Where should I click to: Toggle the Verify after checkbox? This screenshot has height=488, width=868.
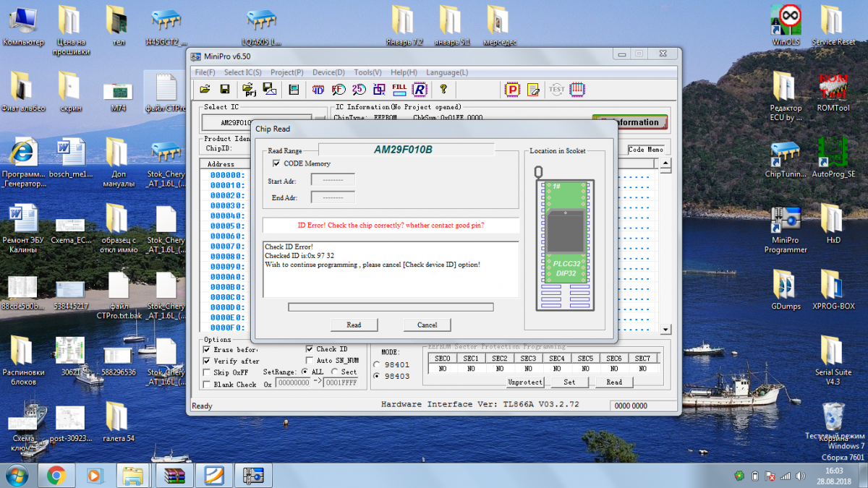pos(207,361)
